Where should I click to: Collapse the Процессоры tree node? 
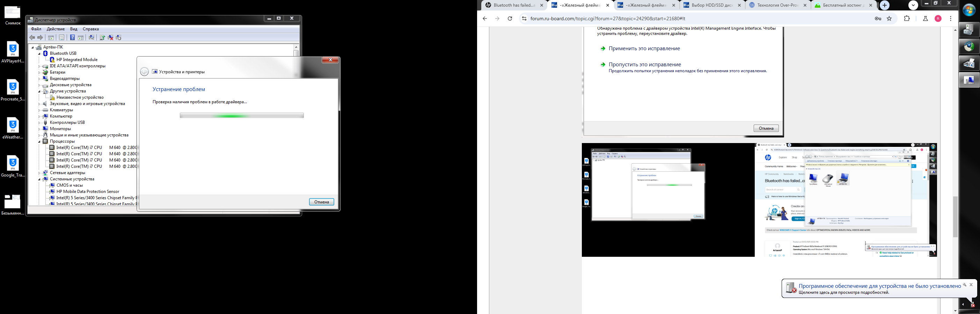(39, 141)
